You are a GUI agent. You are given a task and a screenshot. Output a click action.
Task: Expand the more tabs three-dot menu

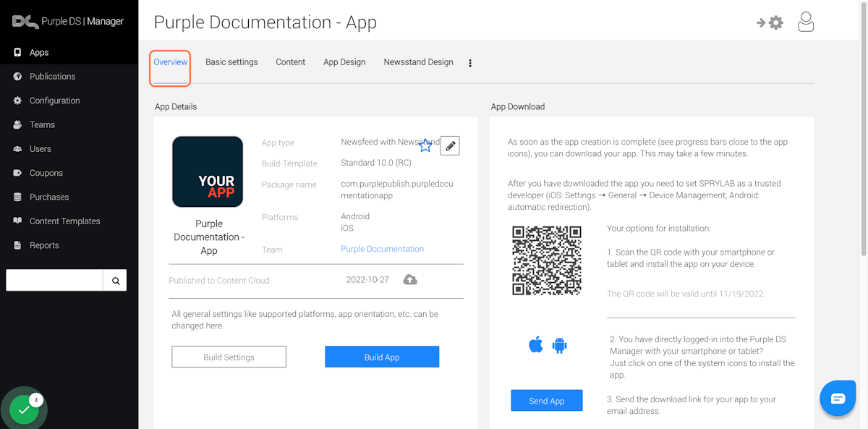[x=470, y=63]
